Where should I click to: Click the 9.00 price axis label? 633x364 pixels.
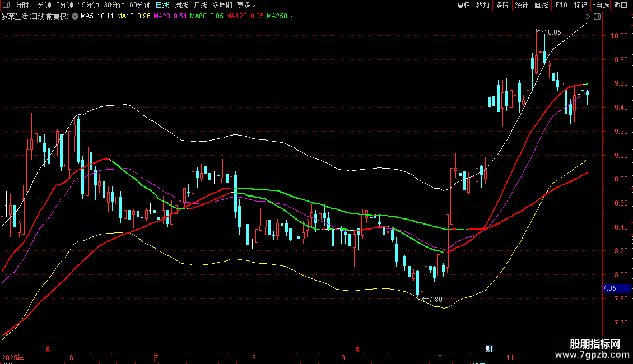pos(621,155)
